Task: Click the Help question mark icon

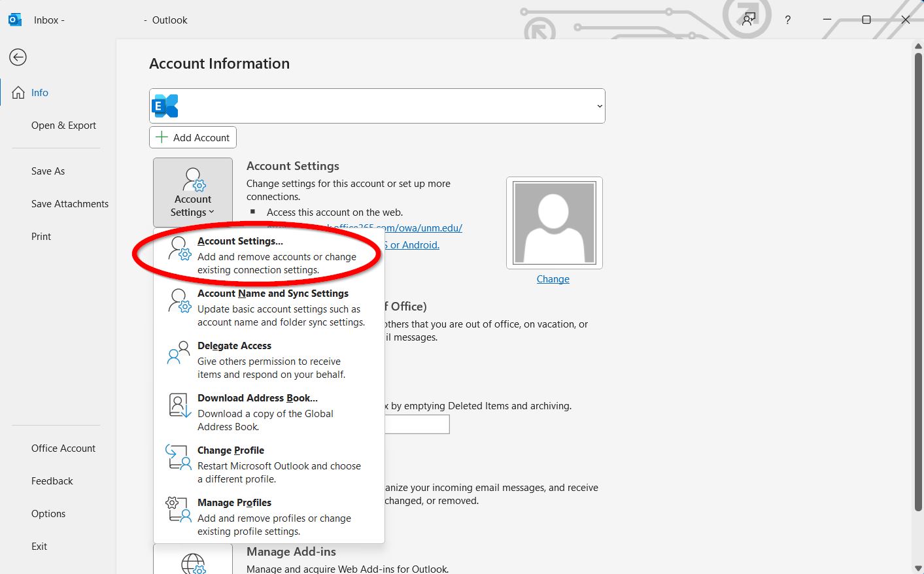Action: pyautogui.click(x=787, y=20)
